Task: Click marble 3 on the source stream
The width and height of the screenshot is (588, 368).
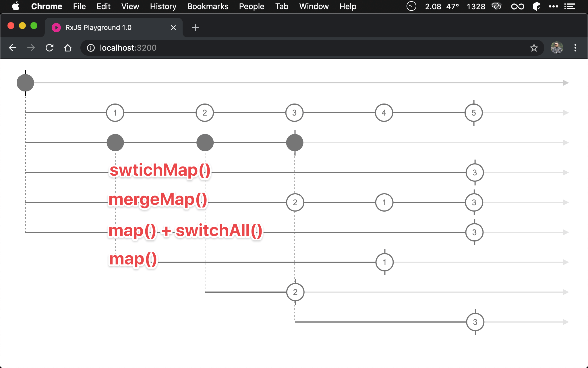Action: coord(294,113)
